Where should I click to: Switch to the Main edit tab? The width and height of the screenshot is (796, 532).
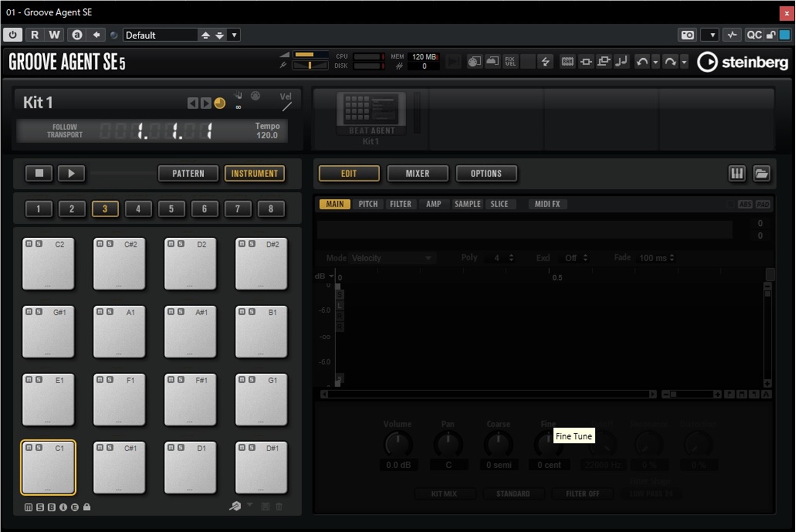click(335, 204)
